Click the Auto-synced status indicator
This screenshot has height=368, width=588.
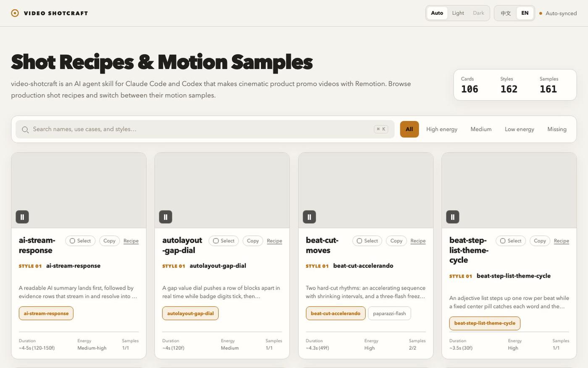pyautogui.click(x=558, y=13)
